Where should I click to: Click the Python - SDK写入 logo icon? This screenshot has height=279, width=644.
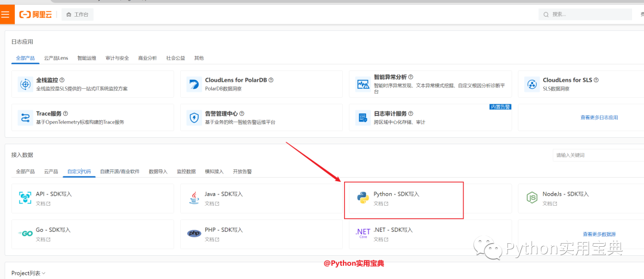363,198
